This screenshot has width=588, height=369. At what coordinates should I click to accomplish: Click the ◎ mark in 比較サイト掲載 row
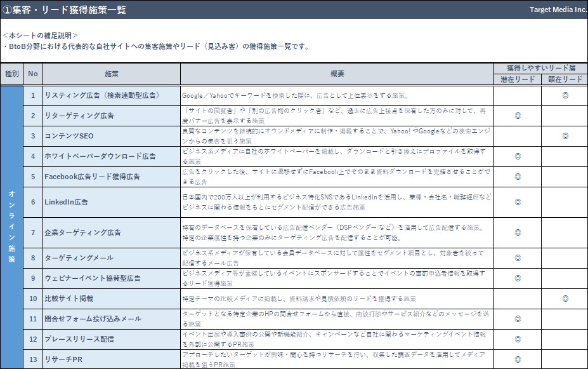[x=565, y=299]
